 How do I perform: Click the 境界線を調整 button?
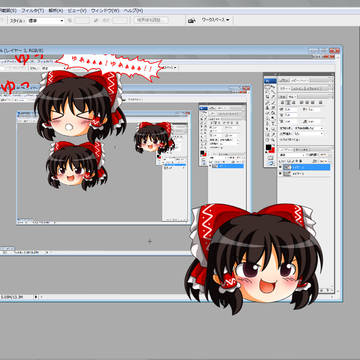pyautogui.click(x=151, y=20)
